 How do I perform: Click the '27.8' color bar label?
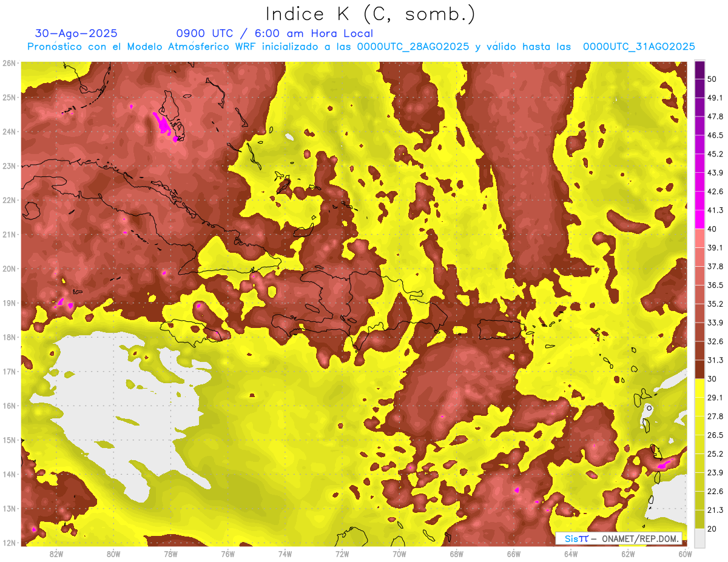click(715, 416)
